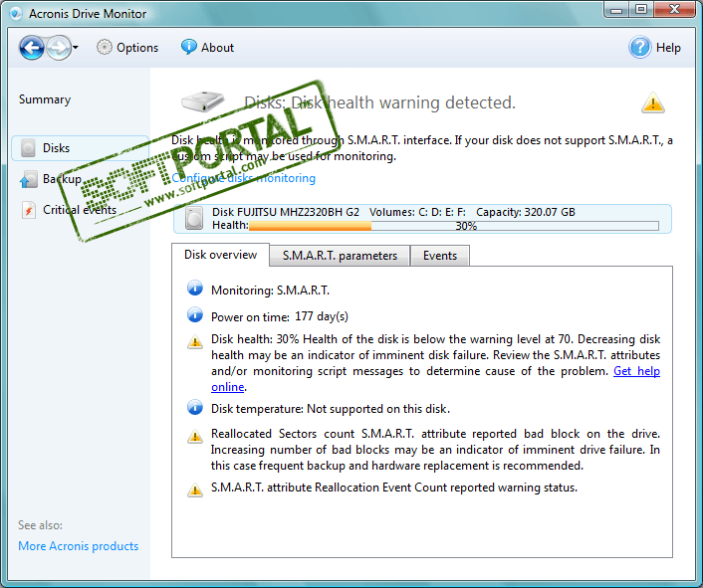The image size is (703, 588).
Task: Go to the Summary section
Action: pos(45,99)
